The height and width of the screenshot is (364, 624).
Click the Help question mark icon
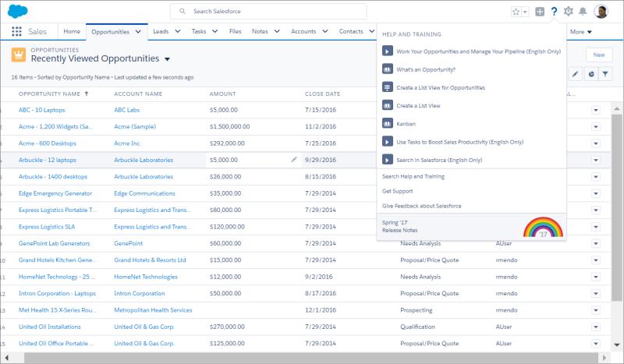554,11
